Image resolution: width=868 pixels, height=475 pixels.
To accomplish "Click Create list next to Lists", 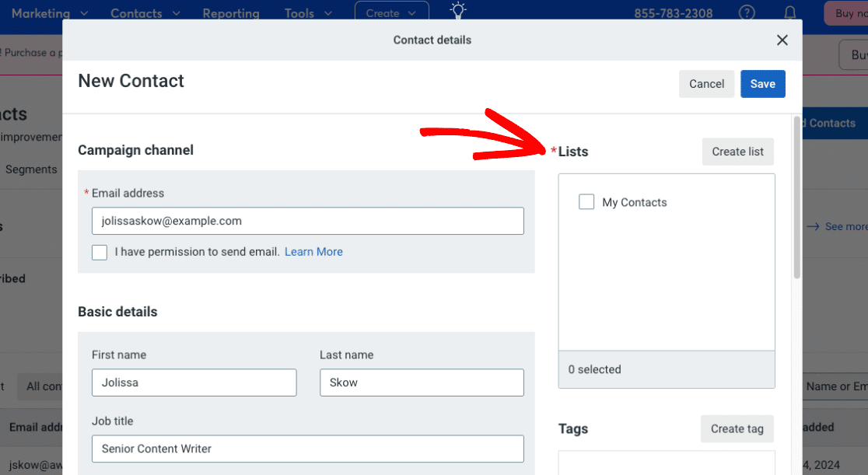I will click(737, 152).
